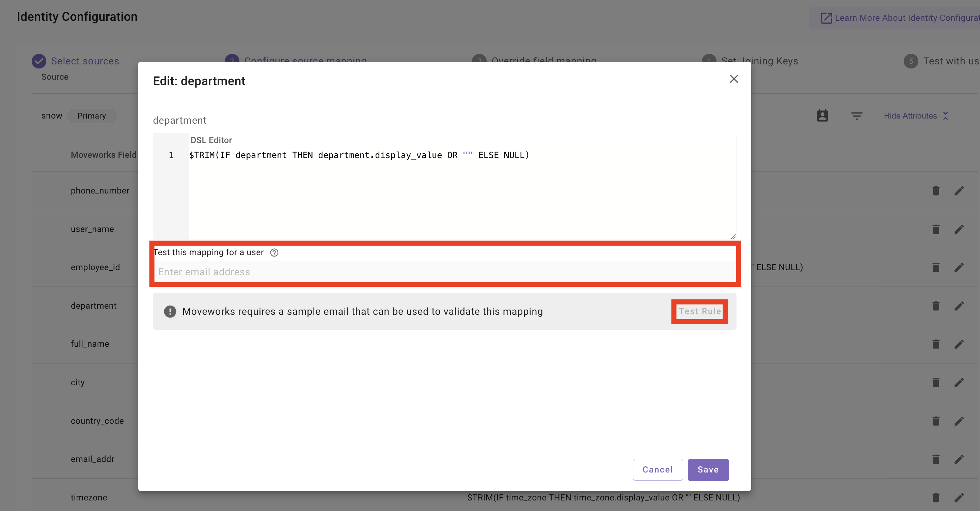Image resolution: width=980 pixels, height=511 pixels.
Task: Click the pencil icon in department row
Action: [959, 306]
